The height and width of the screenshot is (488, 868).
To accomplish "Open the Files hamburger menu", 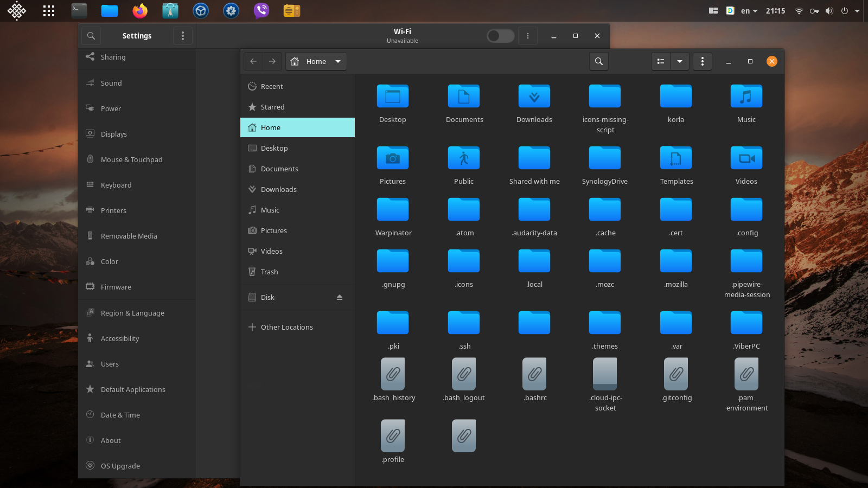I will pos(703,61).
